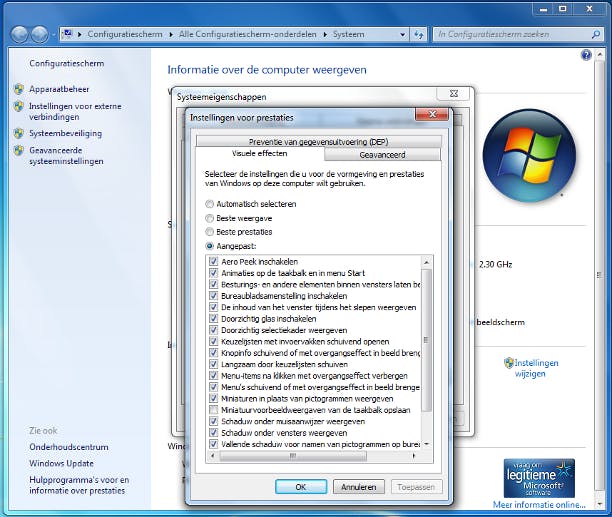Toggle Menu-items na klikken overgangseffect verbergen

213,376
